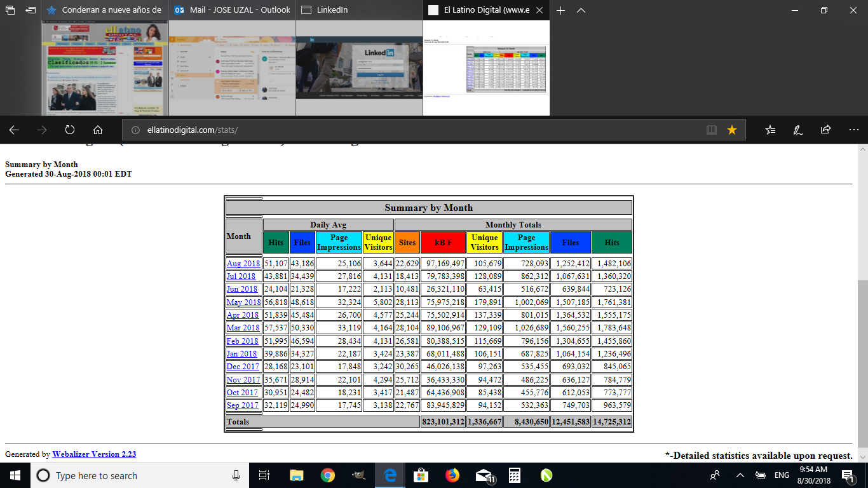Share this page using the share icon
This screenshot has width=868, height=488.
coord(825,130)
